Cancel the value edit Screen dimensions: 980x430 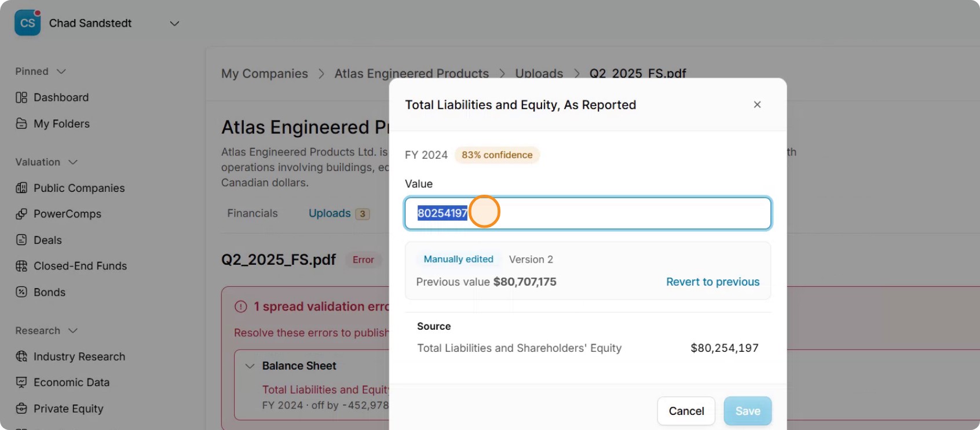click(686, 411)
